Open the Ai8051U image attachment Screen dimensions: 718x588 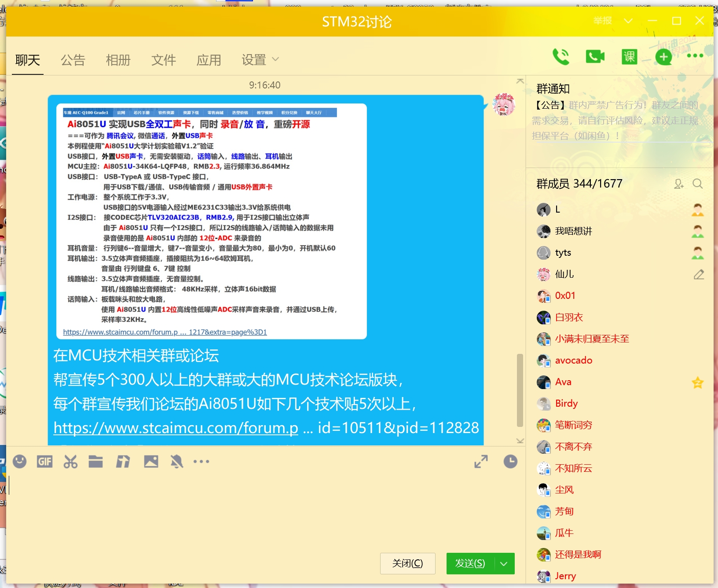click(x=212, y=221)
